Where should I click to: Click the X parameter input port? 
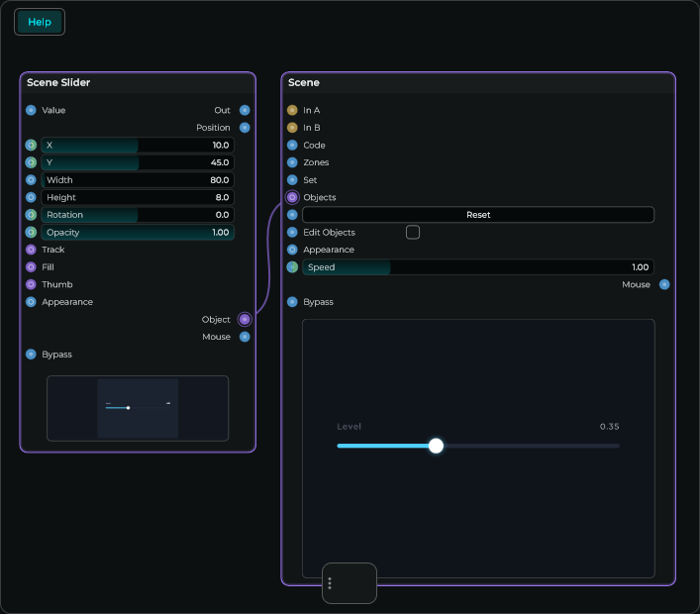point(31,146)
